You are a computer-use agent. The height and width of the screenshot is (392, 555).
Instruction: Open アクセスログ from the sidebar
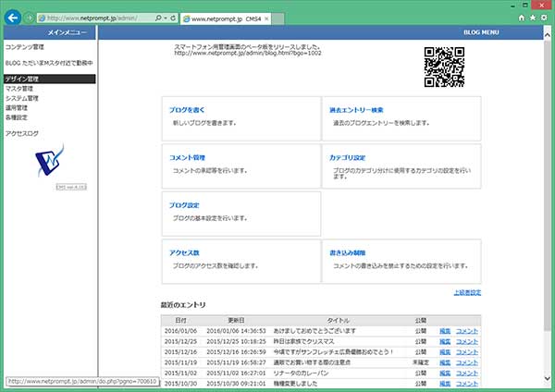[21, 133]
